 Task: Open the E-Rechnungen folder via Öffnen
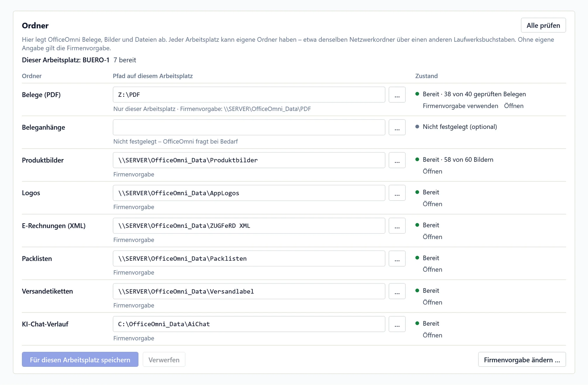coord(432,237)
